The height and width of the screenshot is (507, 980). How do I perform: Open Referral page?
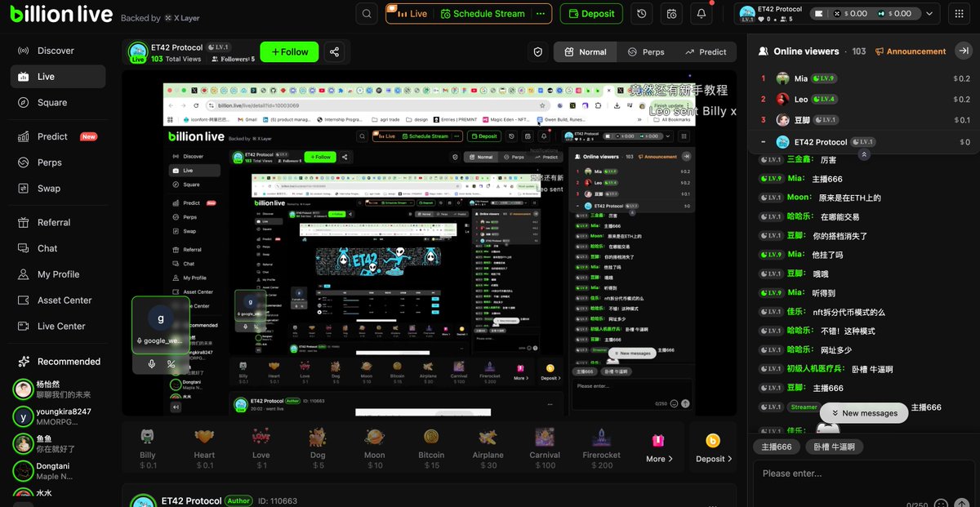coord(58,222)
